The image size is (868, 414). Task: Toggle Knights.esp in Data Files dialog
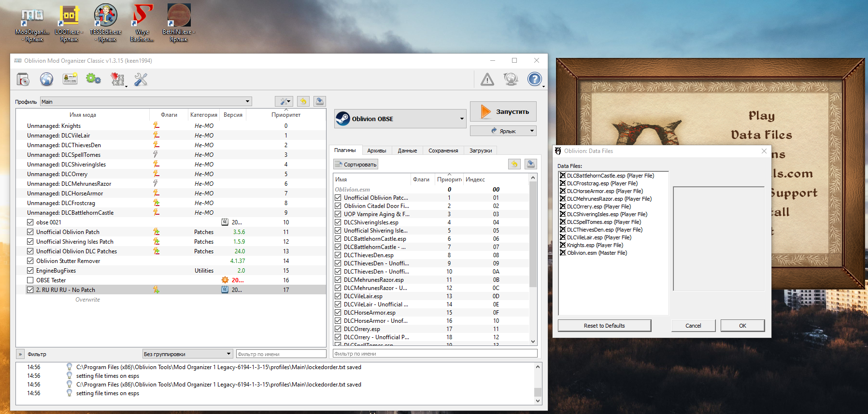[563, 245]
